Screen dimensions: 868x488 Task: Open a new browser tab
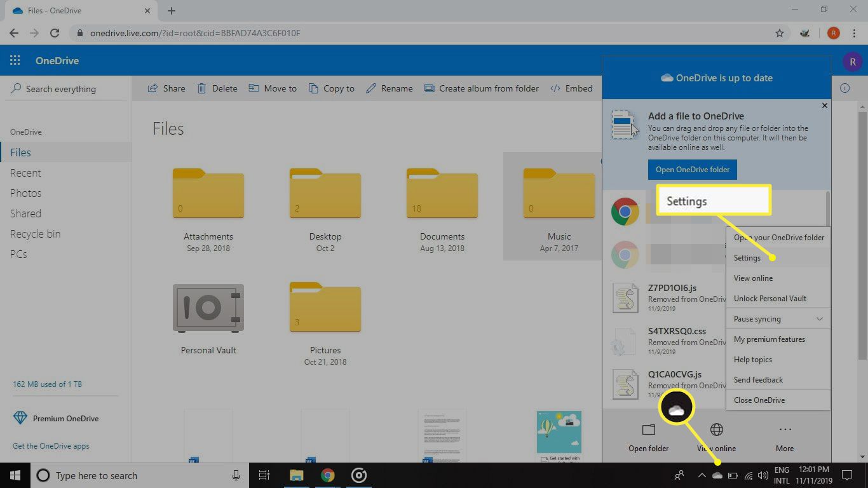coord(172,11)
